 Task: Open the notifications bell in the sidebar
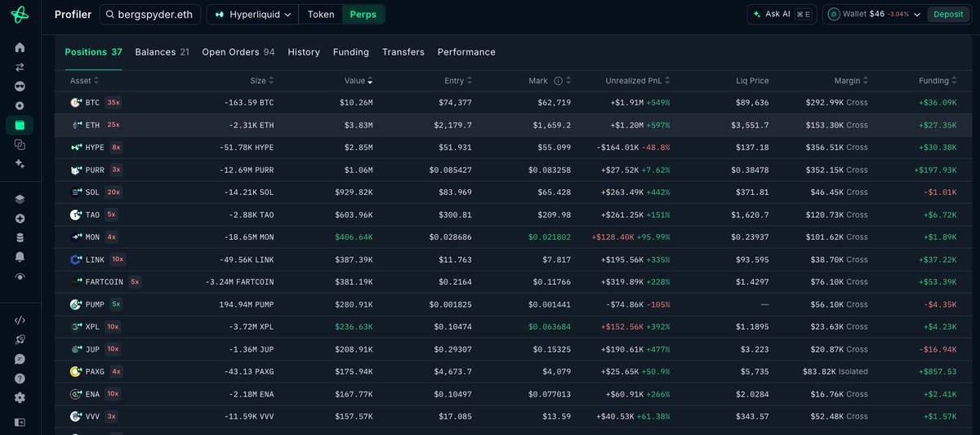(x=20, y=256)
